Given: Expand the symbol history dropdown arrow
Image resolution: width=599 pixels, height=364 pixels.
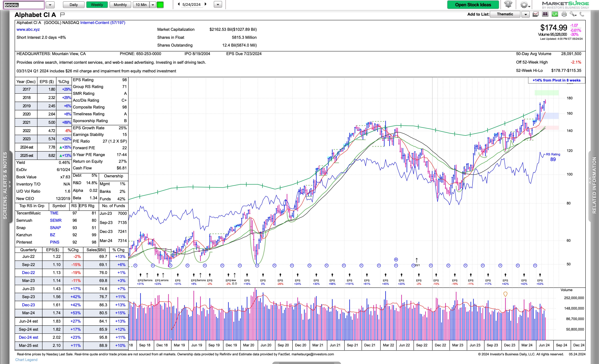Looking at the screenshot, I should point(50,5).
